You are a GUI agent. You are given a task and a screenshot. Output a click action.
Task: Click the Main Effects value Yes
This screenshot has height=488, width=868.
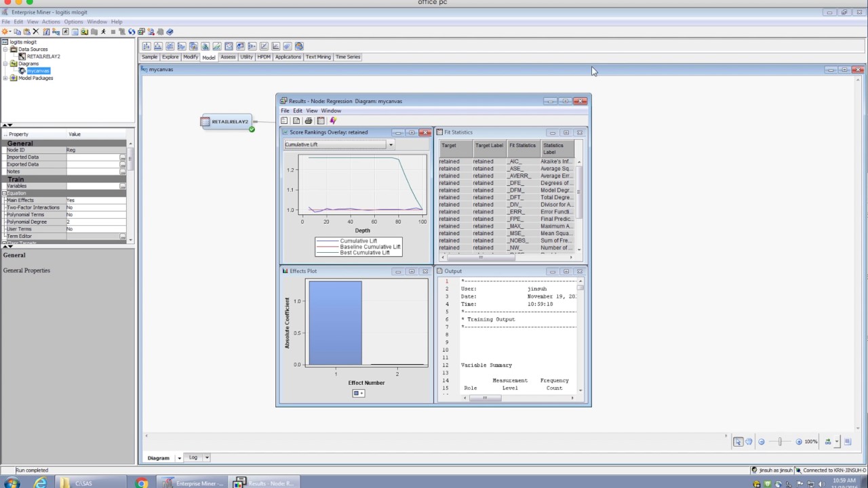coord(95,200)
